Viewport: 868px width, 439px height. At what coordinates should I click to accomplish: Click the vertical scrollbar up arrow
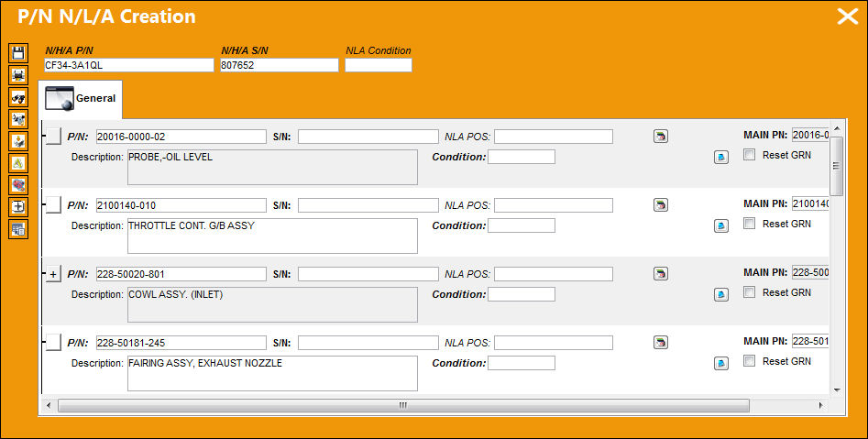pos(837,128)
